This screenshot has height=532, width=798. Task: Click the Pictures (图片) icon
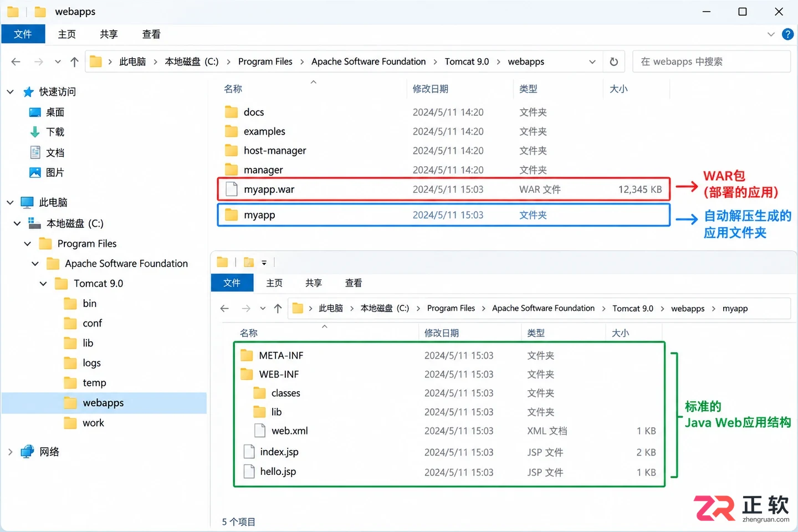tap(35, 172)
